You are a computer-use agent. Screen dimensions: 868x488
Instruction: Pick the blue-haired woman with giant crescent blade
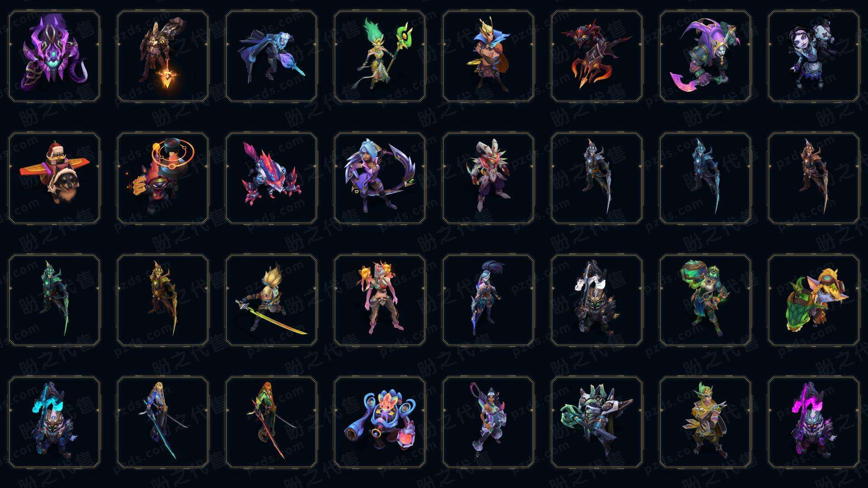pos(380,178)
